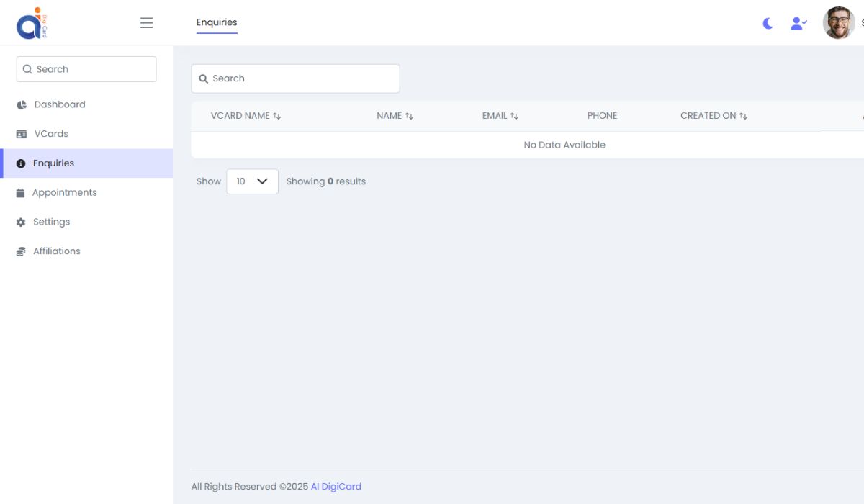
Task: Expand the results count selector showing 10
Action: tap(252, 181)
